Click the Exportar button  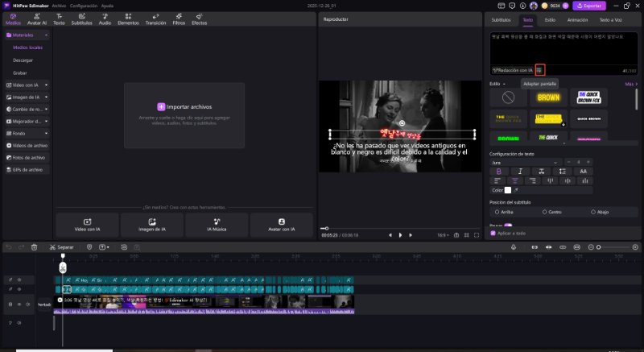point(588,5)
